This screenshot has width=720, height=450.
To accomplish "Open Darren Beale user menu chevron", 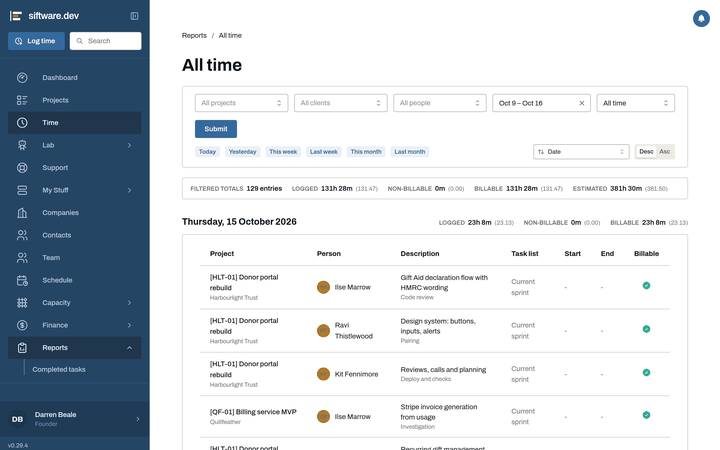I will pos(138,419).
